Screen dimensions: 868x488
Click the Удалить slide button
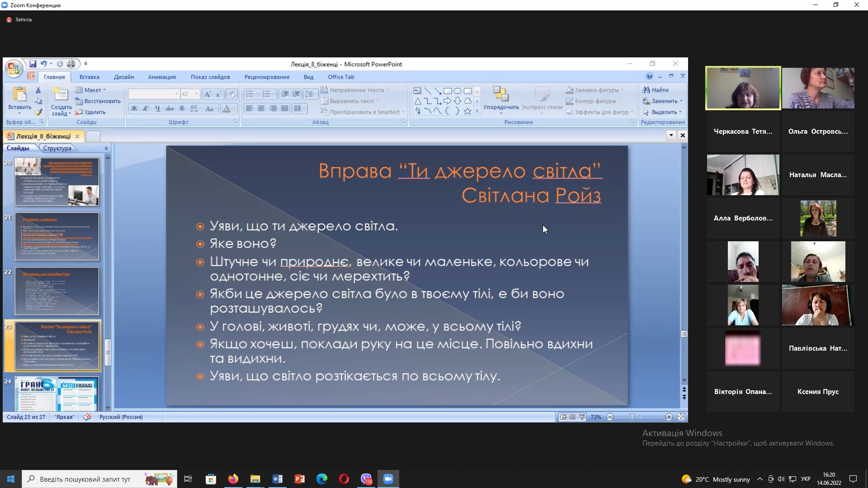pos(91,112)
